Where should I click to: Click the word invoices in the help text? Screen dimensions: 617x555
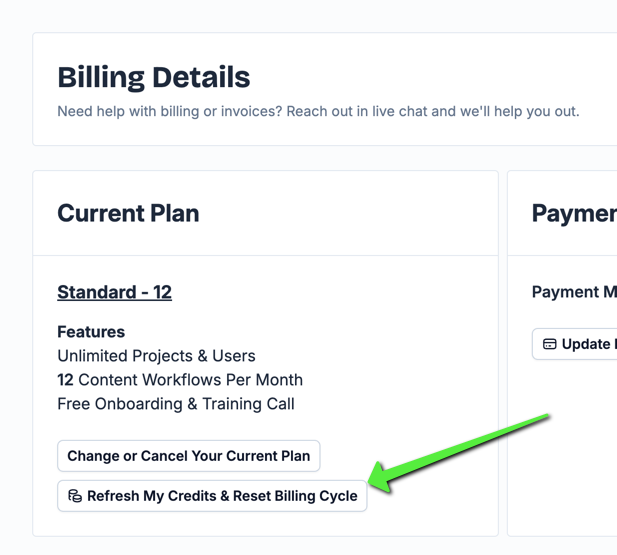(251, 111)
